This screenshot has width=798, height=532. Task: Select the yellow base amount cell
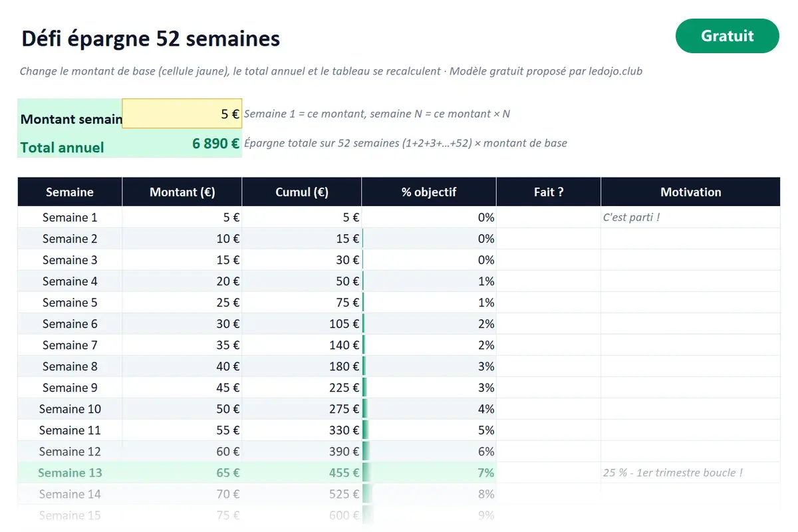182,114
